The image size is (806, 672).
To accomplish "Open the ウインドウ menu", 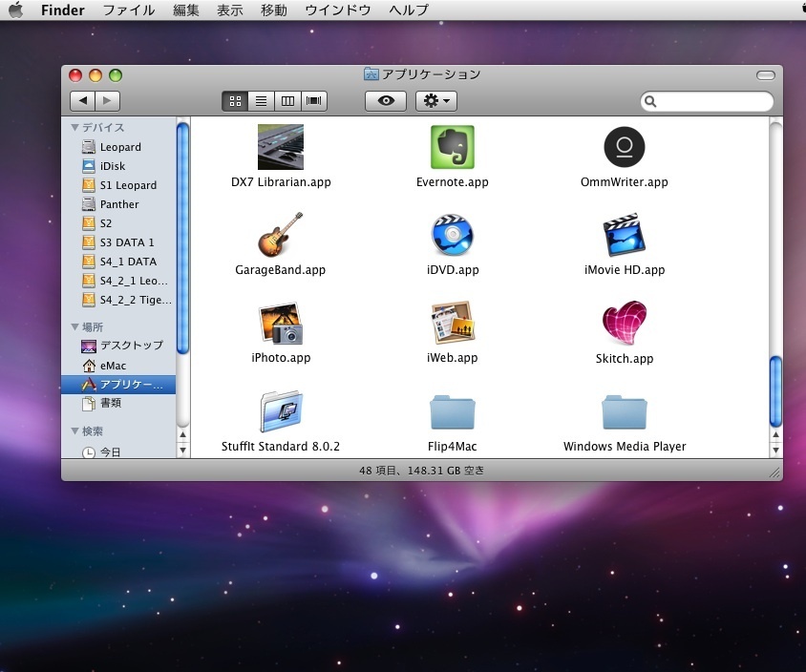I will click(338, 10).
